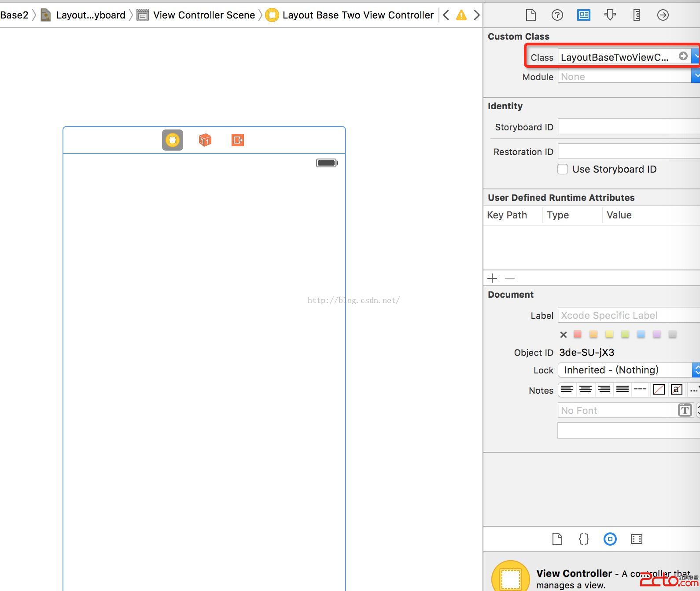Switch to the Attributes inspector
700x591 pixels.
(610, 15)
